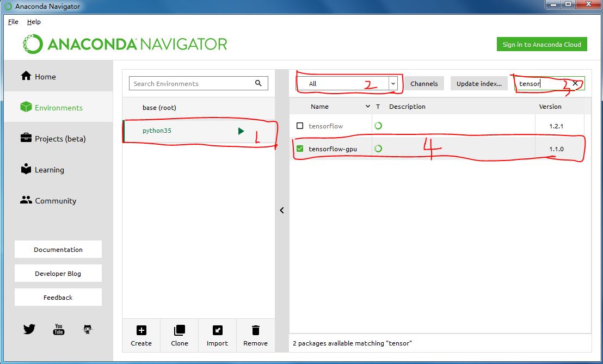Click the Version column header
This screenshot has height=364, width=603.
tap(550, 107)
